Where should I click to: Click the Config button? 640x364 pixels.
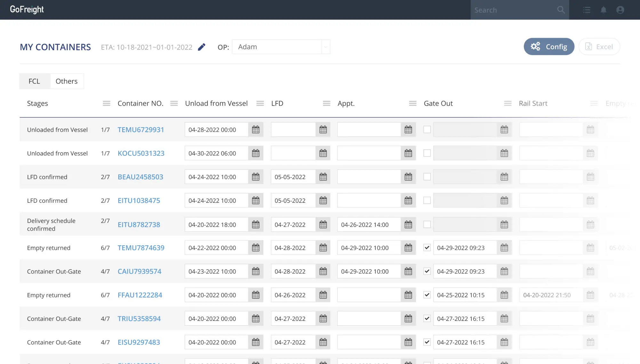(x=549, y=47)
